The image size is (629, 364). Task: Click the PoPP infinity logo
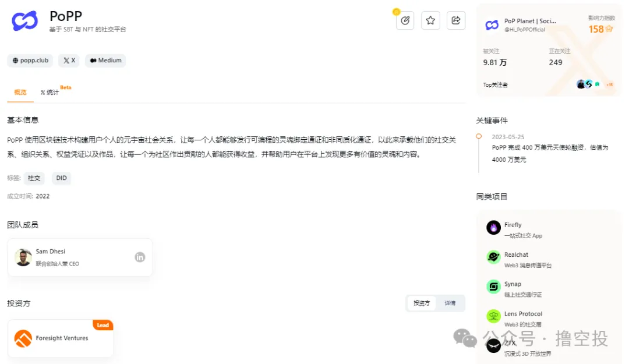pos(25,21)
